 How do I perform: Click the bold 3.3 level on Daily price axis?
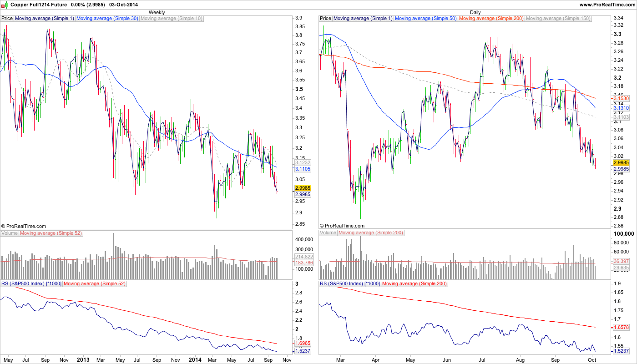[618, 34]
